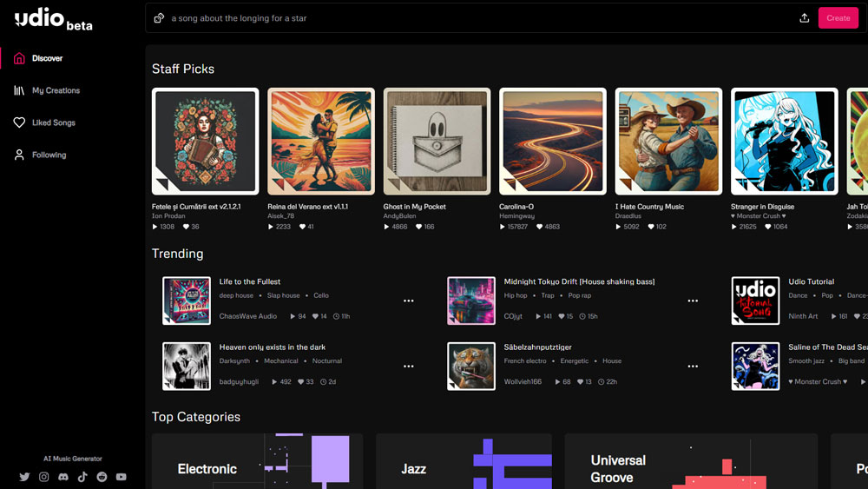This screenshot has width=868, height=489.
Task: Click the Discover home icon
Action: coord(19,58)
